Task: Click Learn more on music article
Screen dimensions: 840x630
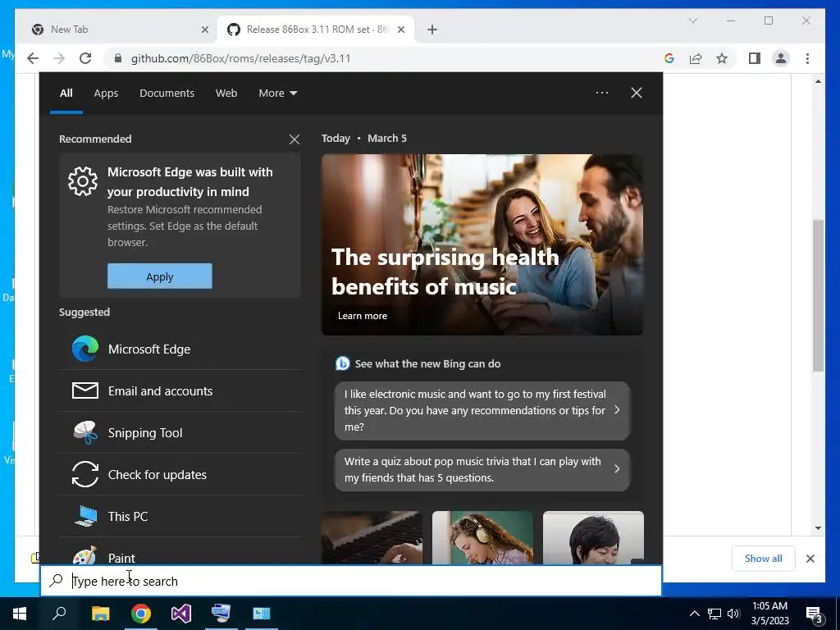Action: (x=363, y=316)
